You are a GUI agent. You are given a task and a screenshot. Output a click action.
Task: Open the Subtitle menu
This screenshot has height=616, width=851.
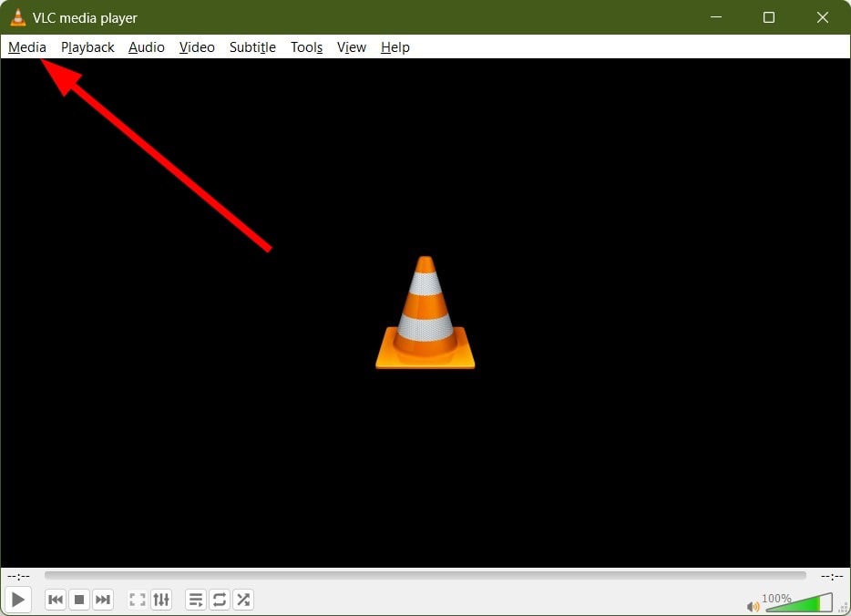(252, 47)
